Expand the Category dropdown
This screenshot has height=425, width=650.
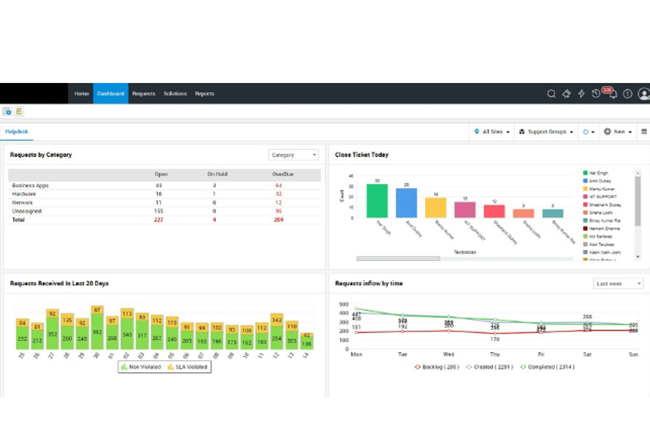(293, 155)
